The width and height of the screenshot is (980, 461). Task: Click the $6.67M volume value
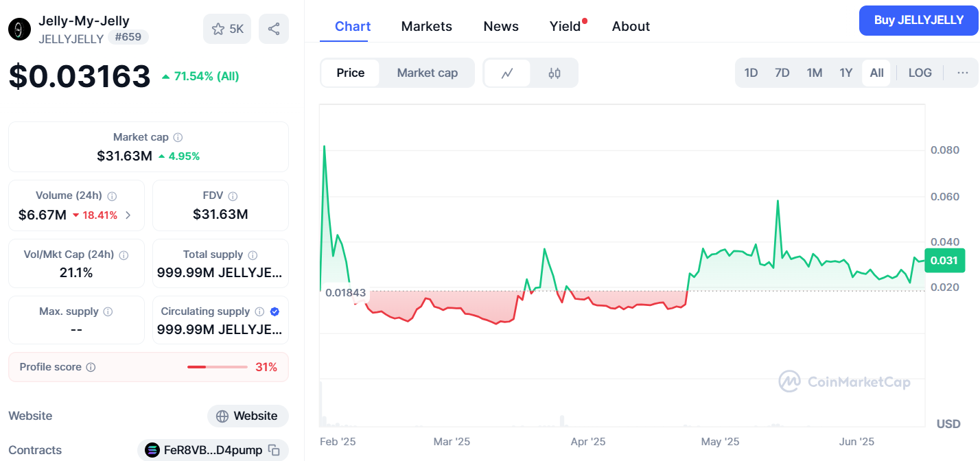pos(43,215)
